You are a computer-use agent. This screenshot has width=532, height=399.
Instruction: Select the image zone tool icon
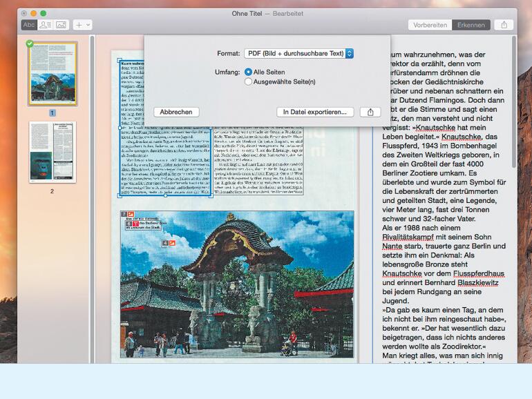click(61, 25)
